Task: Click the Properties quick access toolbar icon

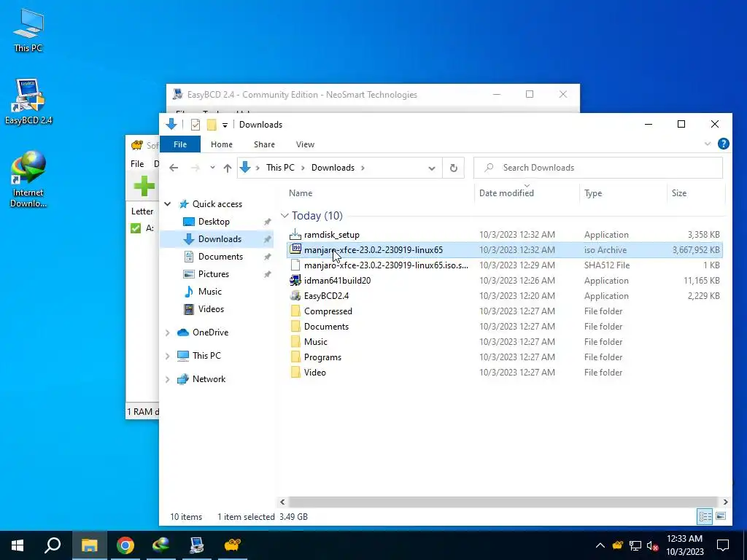Action: point(196,125)
